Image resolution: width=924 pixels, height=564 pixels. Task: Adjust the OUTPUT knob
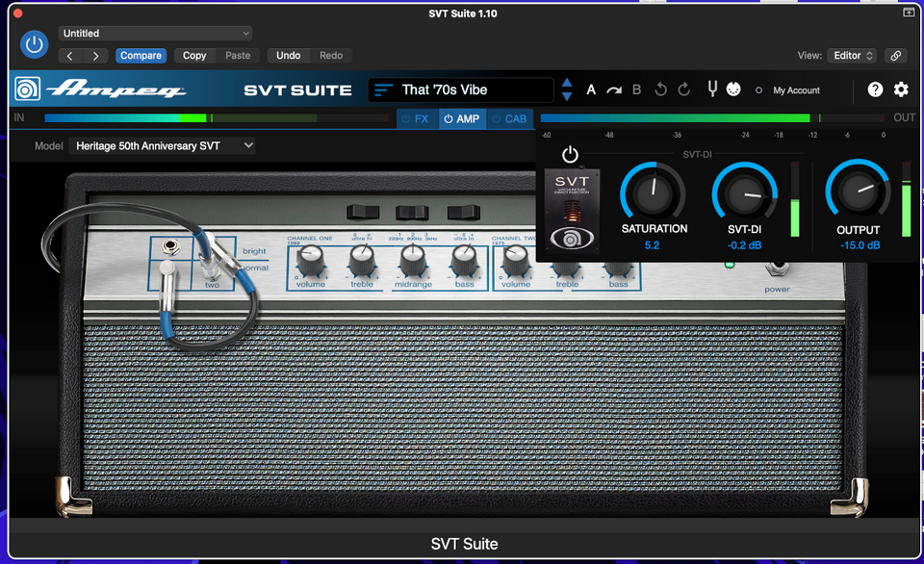(x=858, y=191)
